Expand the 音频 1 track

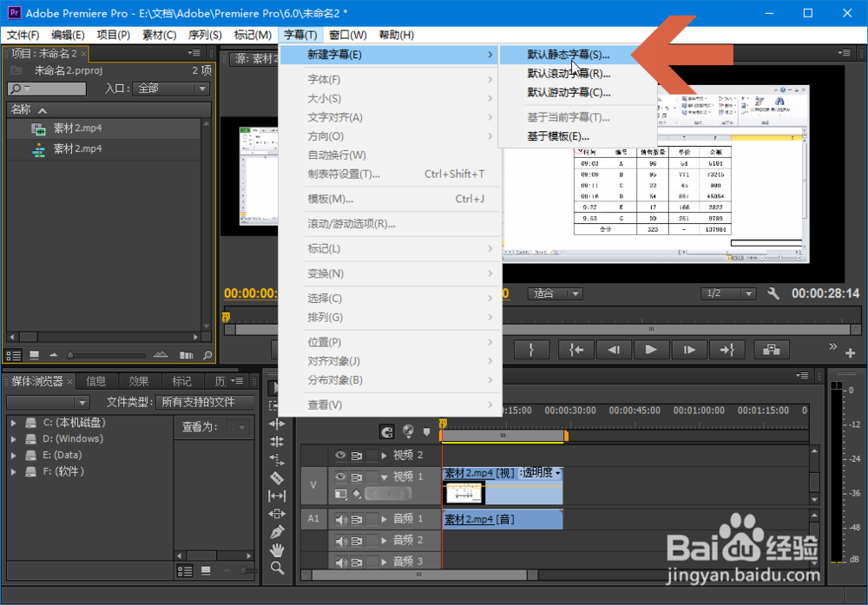point(384,519)
